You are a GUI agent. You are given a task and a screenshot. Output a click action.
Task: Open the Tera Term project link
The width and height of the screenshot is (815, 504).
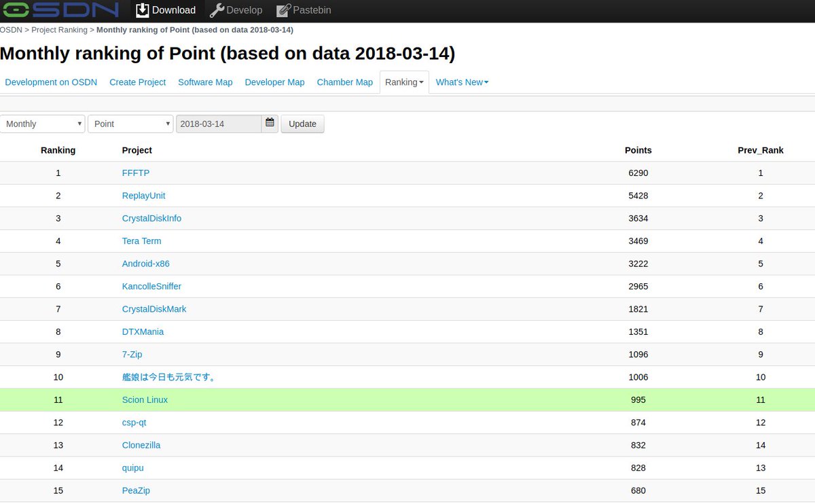pyautogui.click(x=142, y=241)
